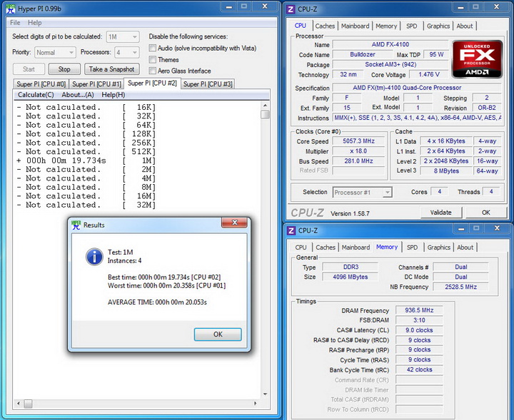
Task: Click OK in the Results dialog
Action: click(x=218, y=334)
